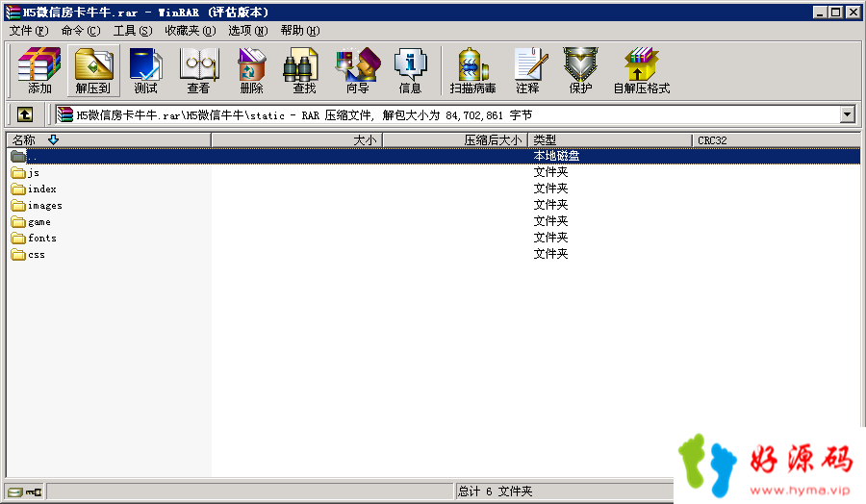Select the "images" folder name
The height and width of the screenshot is (504, 866).
click(44, 206)
